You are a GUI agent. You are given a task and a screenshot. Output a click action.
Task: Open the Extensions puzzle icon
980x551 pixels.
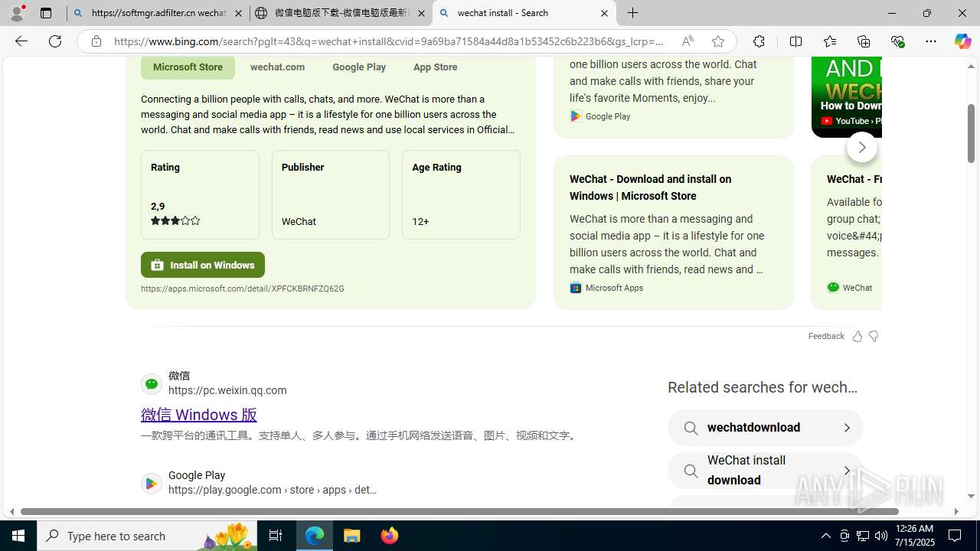point(759,41)
